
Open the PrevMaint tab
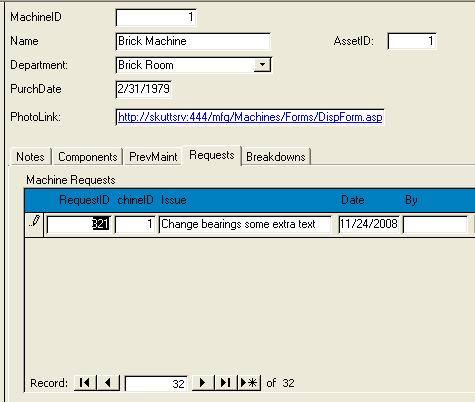pyautogui.click(x=153, y=157)
